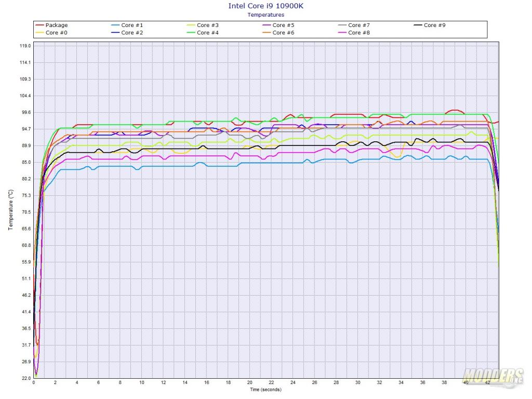Click the 94.7 temperature axis value
The height and width of the screenshot is (399, 532).
tap(26, 129)
